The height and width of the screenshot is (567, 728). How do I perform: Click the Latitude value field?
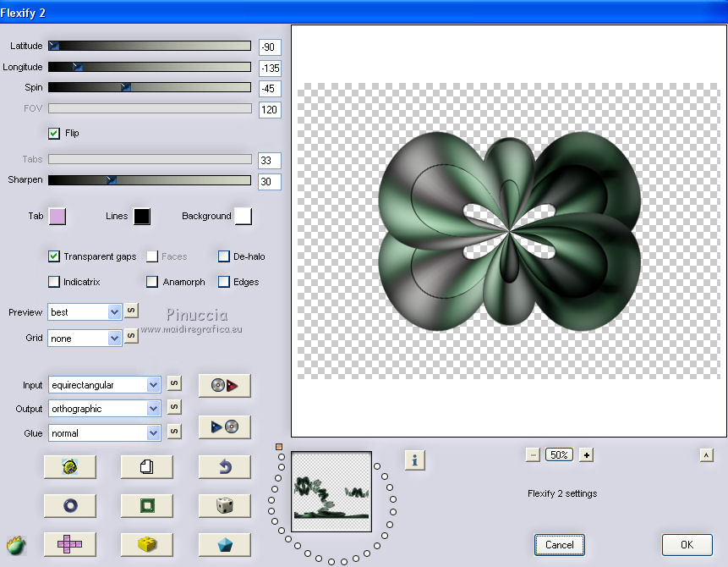[270, 47]
